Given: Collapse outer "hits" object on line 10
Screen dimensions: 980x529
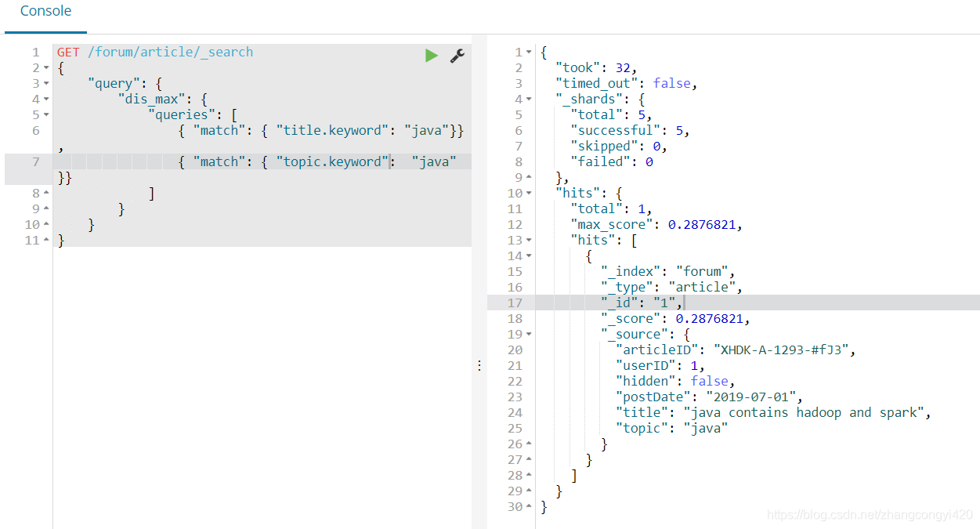Looking at the screenshot, I should coord(530,194).
